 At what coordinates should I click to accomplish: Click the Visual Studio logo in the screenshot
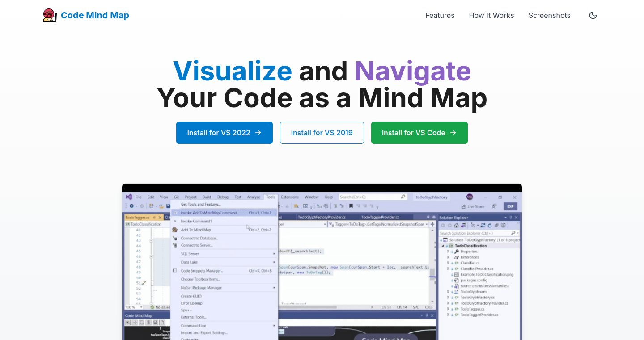click(x=129, y=197)
